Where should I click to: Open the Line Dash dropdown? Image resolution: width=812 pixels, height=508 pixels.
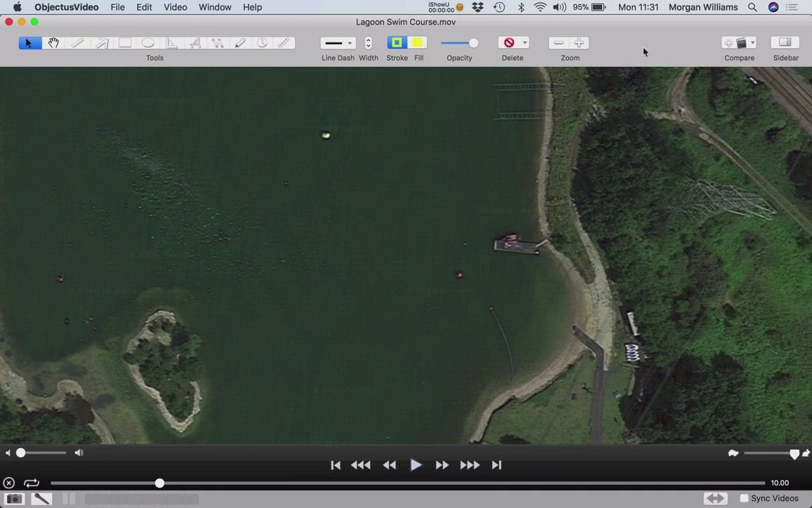tap(338, 43)
